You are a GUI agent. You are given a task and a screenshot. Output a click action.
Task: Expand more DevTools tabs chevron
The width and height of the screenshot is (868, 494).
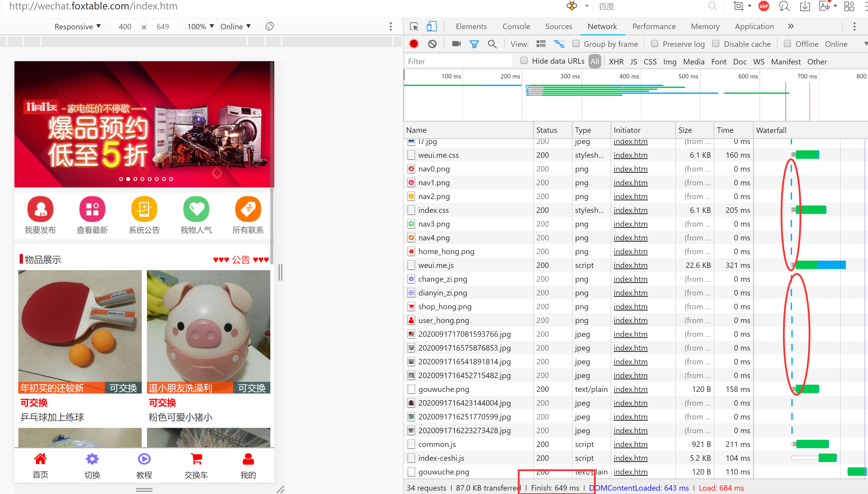pos(791,27)
